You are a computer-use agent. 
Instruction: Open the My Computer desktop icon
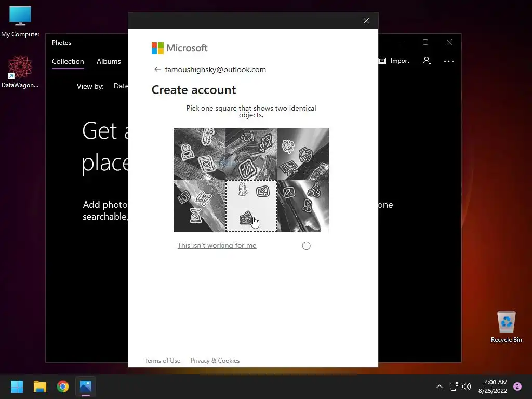(x=20, y=21)
